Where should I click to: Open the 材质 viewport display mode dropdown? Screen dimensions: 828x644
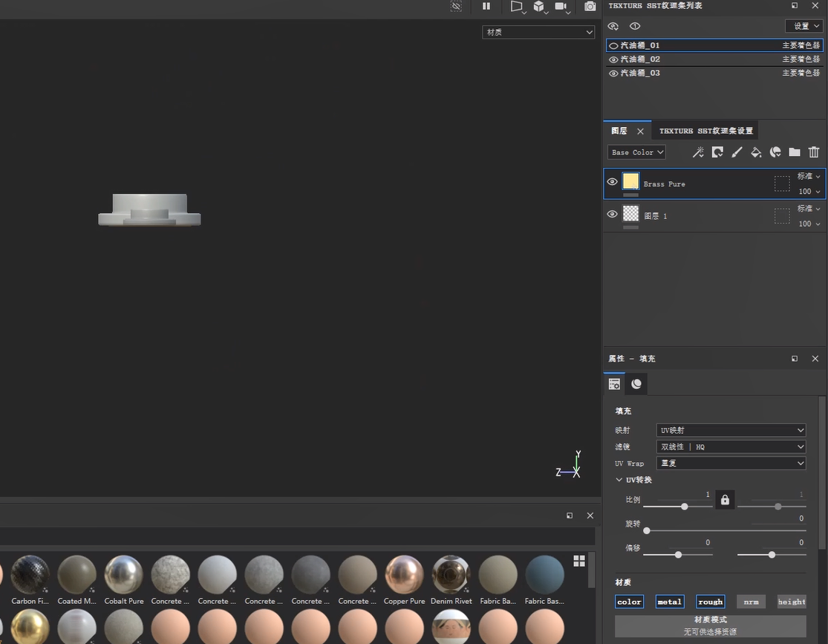538,32
